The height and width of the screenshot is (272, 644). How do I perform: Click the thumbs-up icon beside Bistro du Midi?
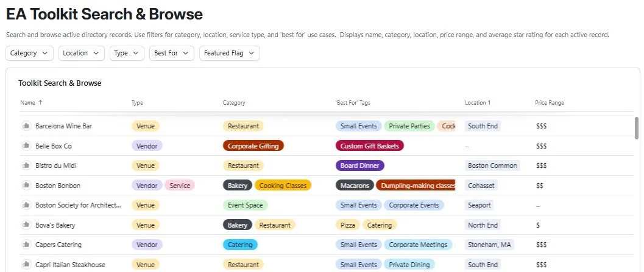pos(26,166)
